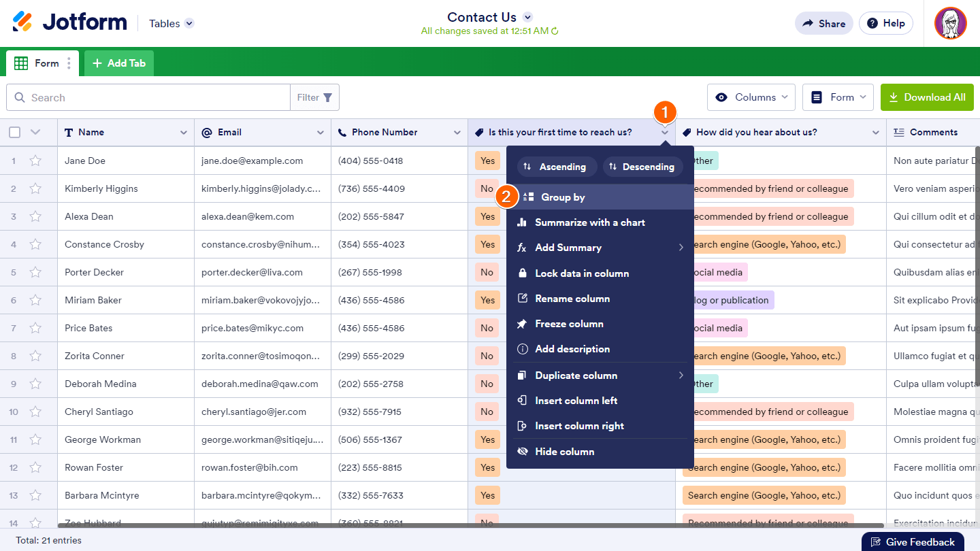Select Group by in the column menu
This screenshot has width=980, height=551.
point(563,197)
